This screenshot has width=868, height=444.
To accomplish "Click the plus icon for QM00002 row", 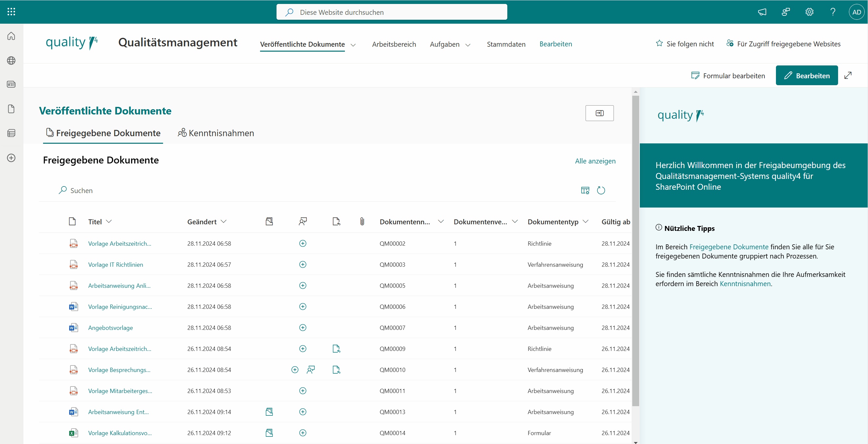I will [302, 243].
